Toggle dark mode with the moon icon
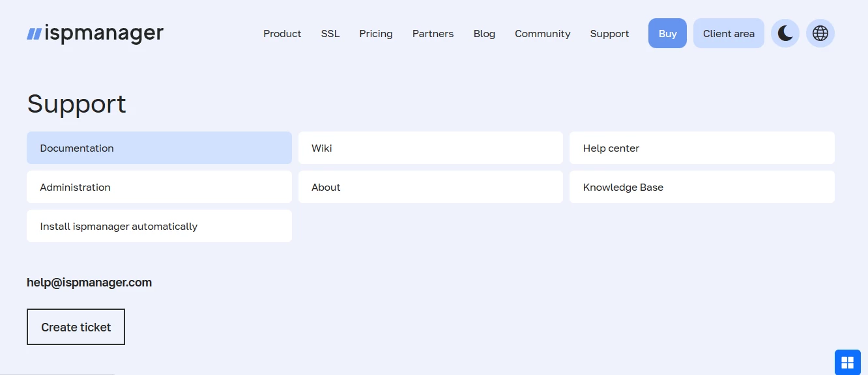The image size is (868, 375). pos(785,33)
